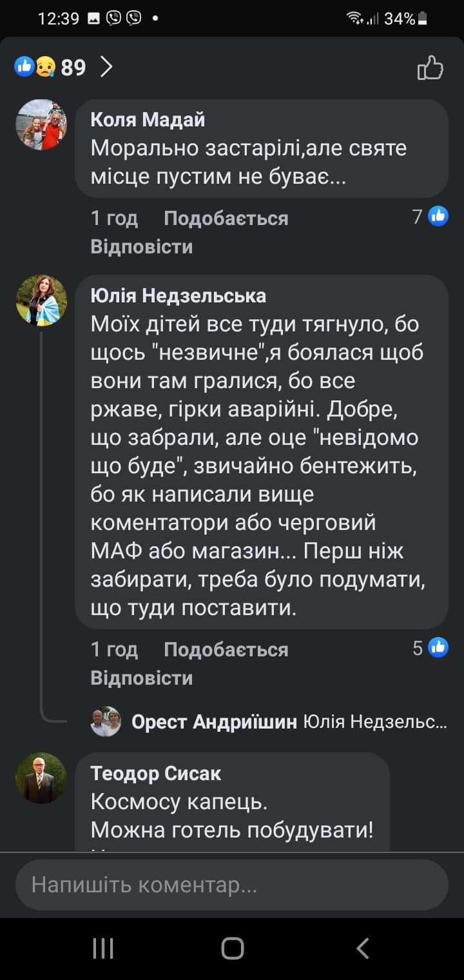Open Орест Андриїшин's small avatar
The width and height of the screenshot is (464, 980).
pos(106,722)
